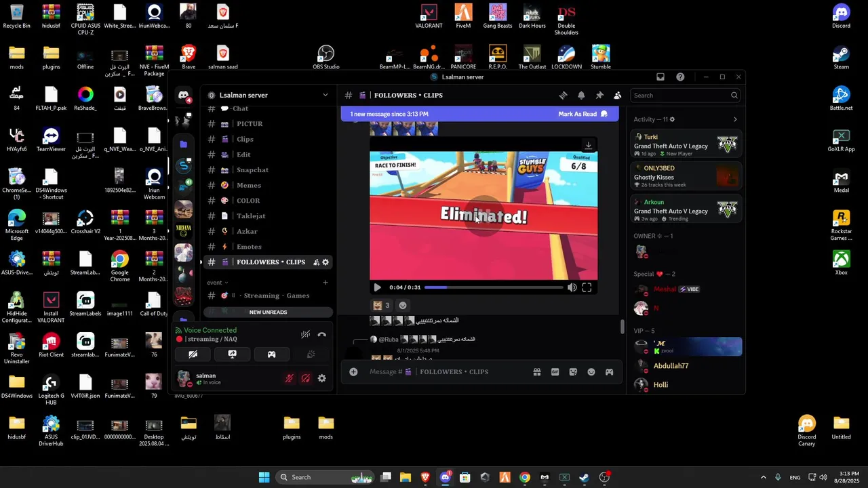
Task: Open ONLY3BED Ghostly Kisses activity card
Action: [x=686, y=176]
